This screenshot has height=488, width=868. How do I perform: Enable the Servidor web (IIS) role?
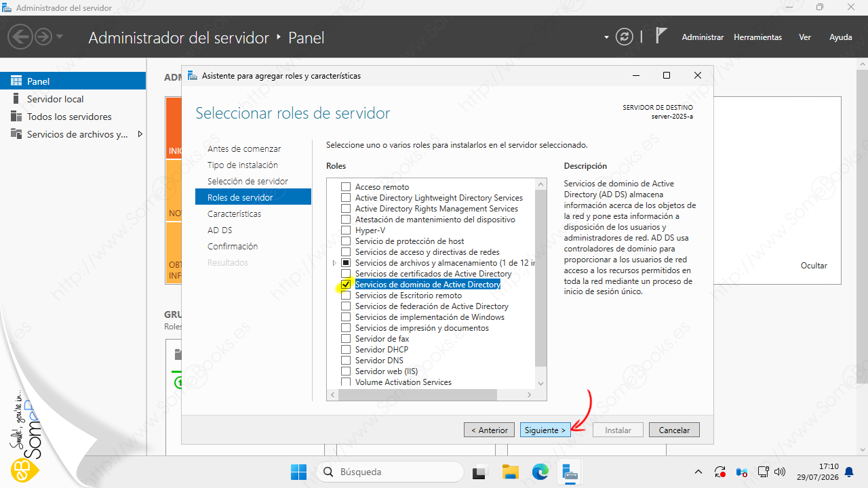tap(346, 371)
